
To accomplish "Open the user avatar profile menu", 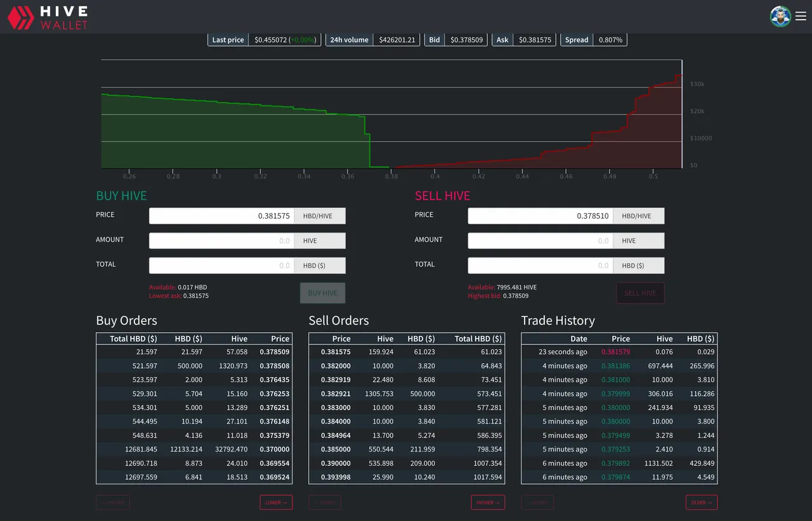I will (780, 16).
